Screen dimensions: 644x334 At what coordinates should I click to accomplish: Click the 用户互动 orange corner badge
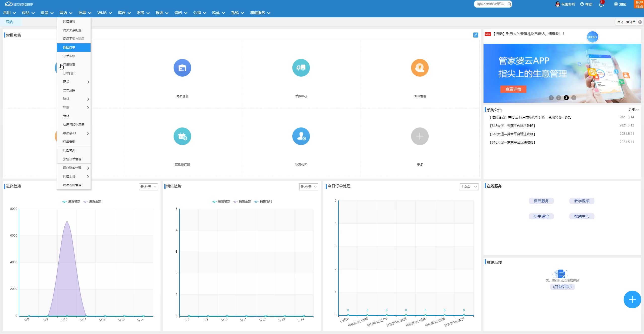[x=639, y=4]
